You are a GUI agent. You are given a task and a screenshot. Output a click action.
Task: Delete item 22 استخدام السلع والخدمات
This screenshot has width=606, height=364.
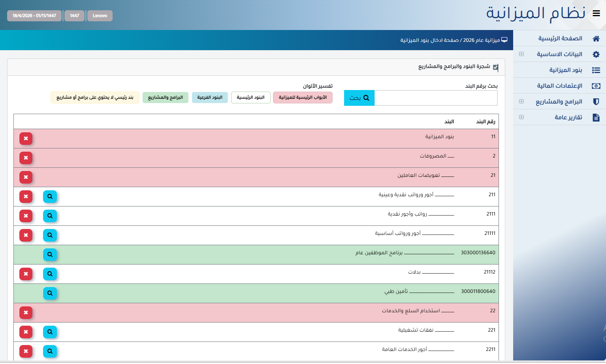[26, 313]
